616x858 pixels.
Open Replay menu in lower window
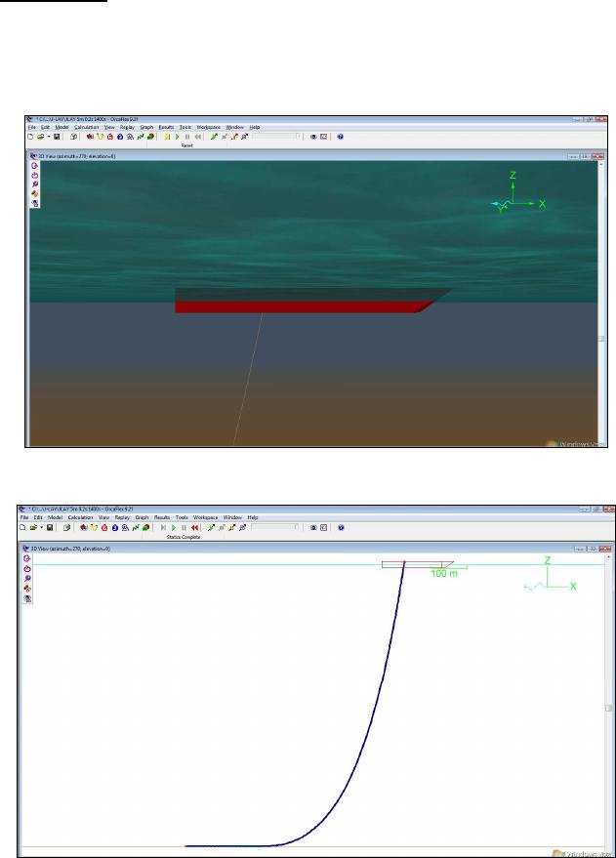point(122,517)
